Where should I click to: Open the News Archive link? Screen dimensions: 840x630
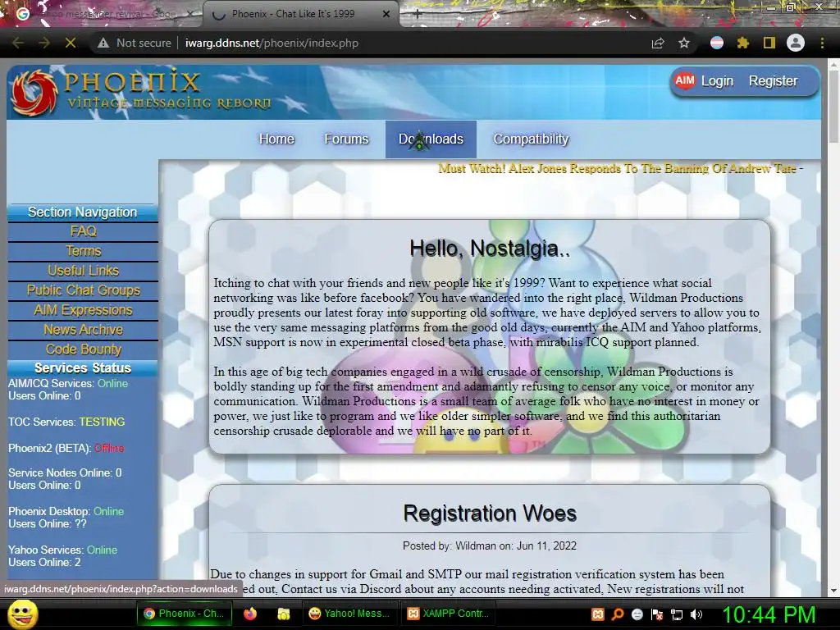click(x=83, y=330)
